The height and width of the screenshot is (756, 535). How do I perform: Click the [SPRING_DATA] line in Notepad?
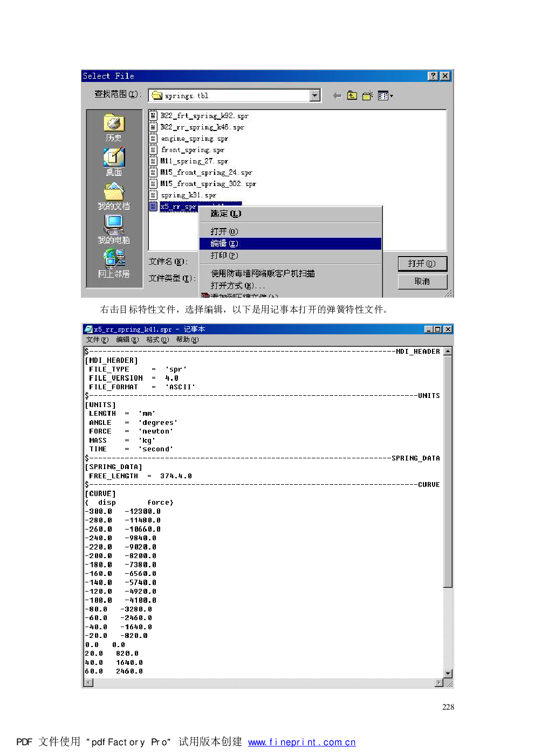click(x=114, y=467)
